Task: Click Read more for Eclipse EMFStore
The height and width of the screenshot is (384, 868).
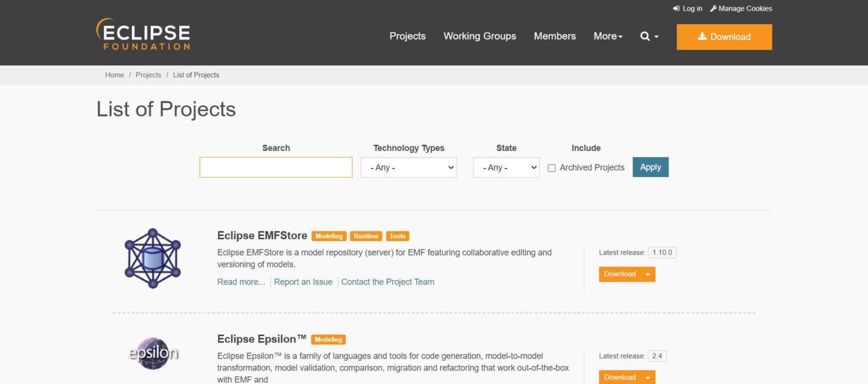Action: pos(241,281)
